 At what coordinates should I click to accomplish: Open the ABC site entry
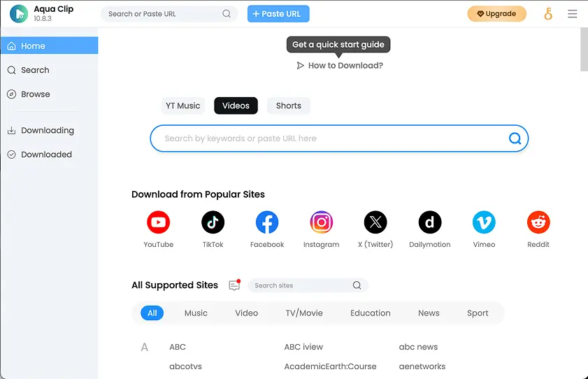tap(178, 347)
